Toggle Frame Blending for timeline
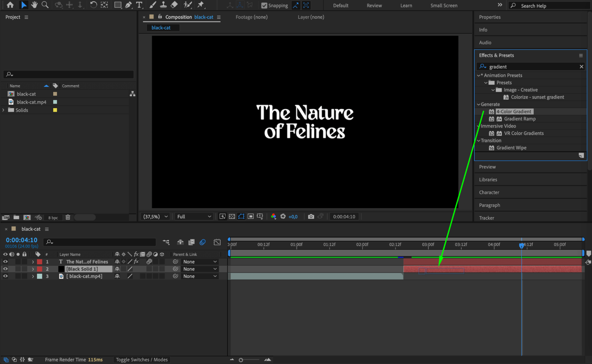This screenshot has width=592, height=364. [x=192, y=242]
